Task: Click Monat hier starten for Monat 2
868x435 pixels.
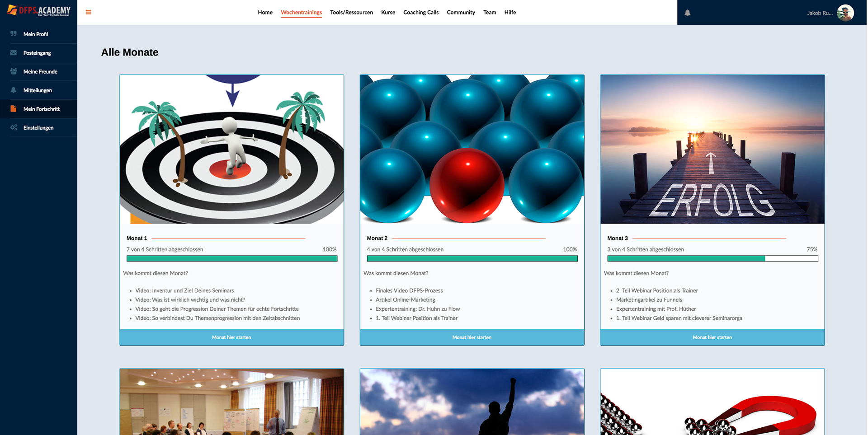Action: 472,337
